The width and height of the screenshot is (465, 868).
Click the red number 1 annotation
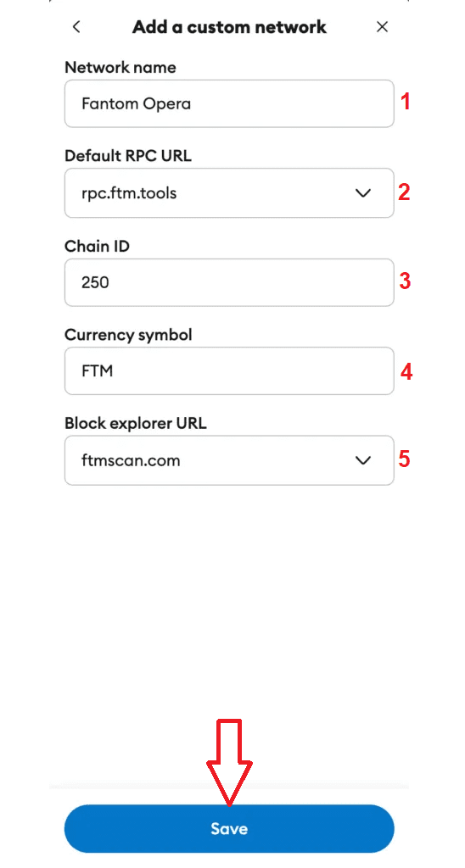pos(405,103)
